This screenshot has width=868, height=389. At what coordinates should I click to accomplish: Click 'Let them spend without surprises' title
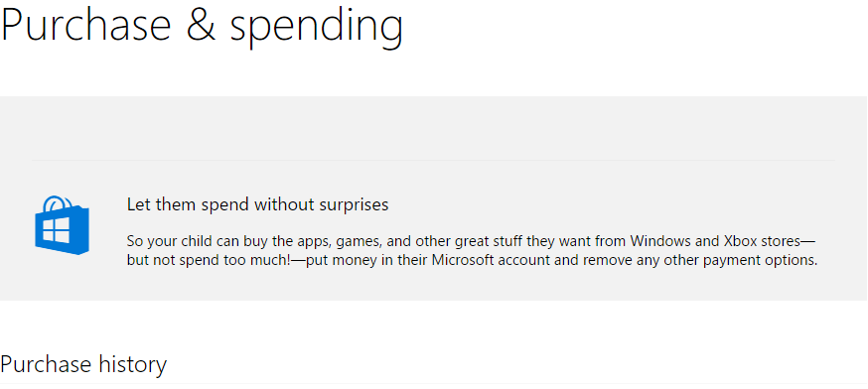click(257, 204)
